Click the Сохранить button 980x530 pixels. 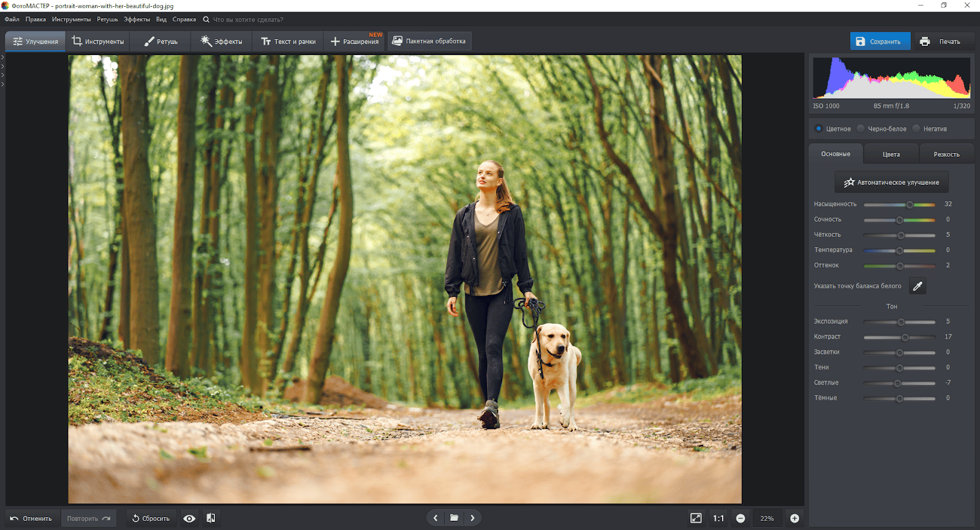pyautogui.click(x=880, y=42)
